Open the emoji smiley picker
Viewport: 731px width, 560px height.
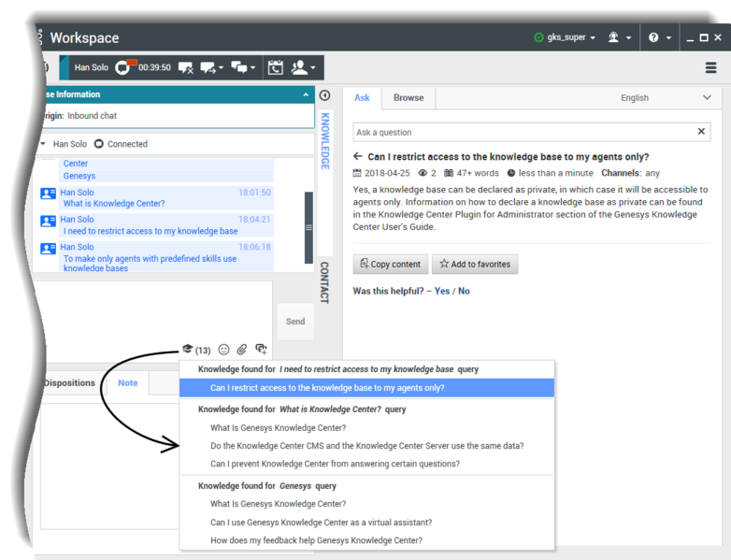223,350
